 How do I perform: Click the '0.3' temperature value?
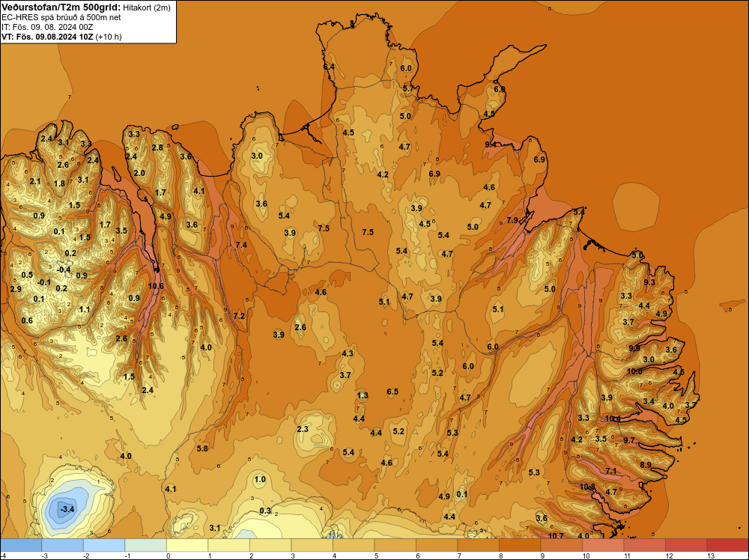pyautogui.click(x=265, y=511)
